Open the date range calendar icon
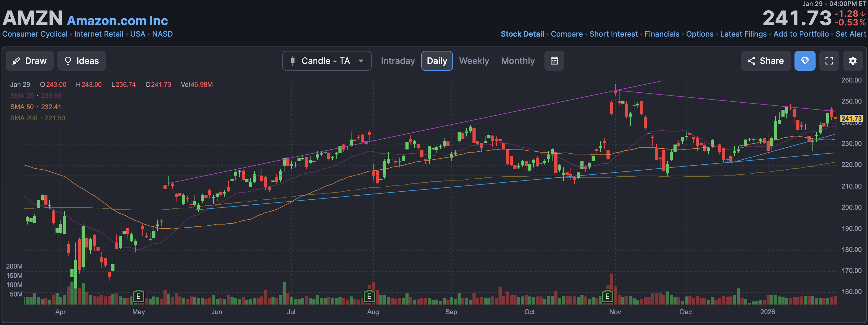The image size is (868, 325). (554, 60)
